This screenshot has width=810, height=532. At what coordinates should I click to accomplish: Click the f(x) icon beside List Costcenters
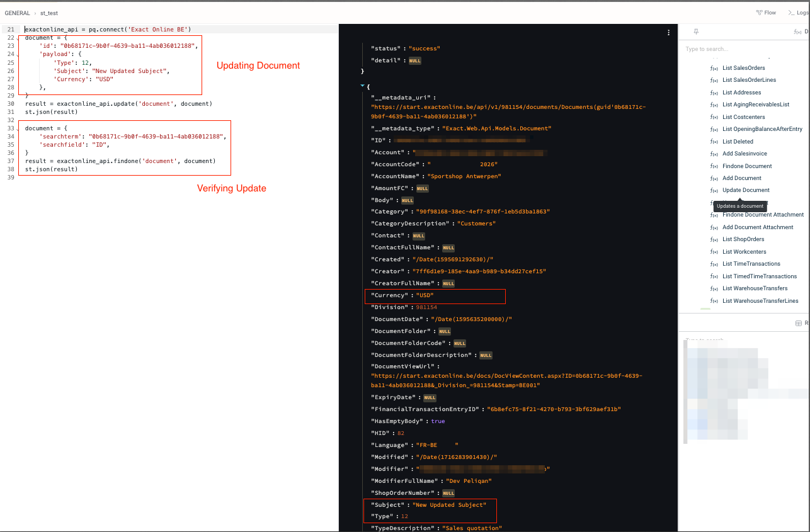(x=714, y=117)
